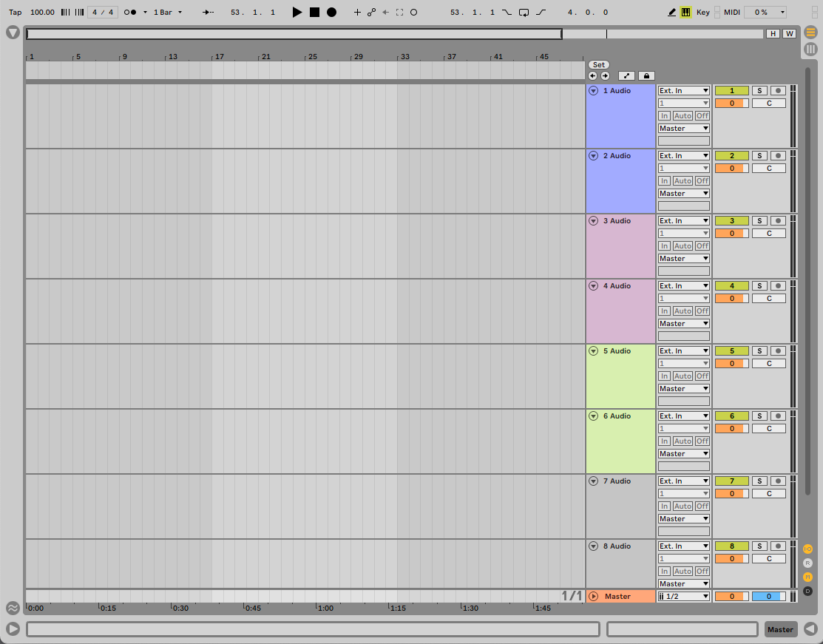
Task: Click the Arrangement Record button
Action: 332,12
